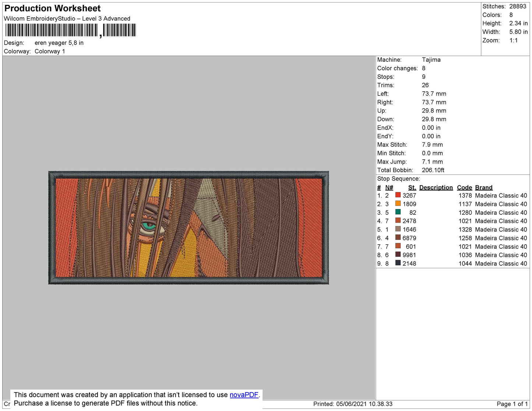Select Madeira Classic 40 in row 1
532x411 pixels.
pyautogui.click(x=501, y=195)
